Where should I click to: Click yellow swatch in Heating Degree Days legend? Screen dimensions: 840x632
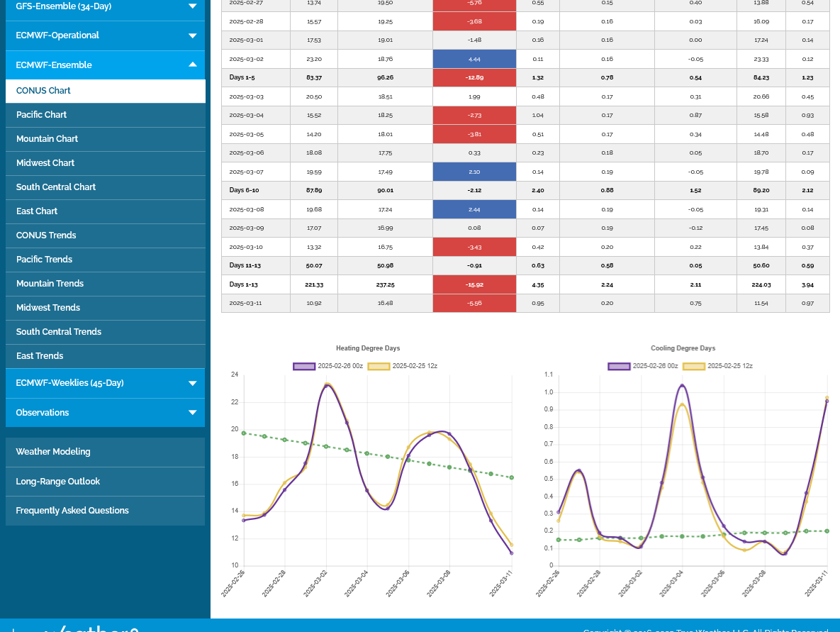[379, 367]
